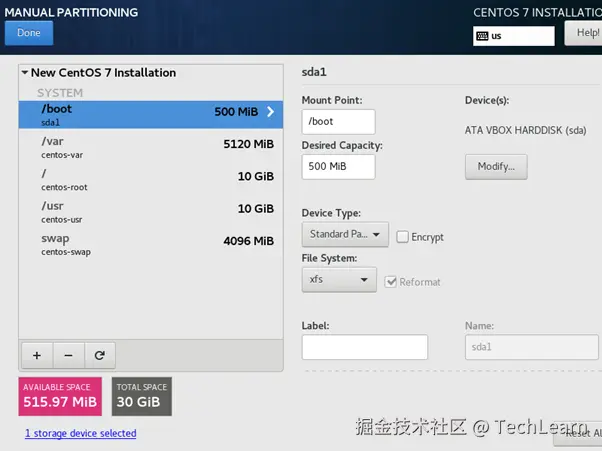602x451 pixels.
Task: Click the Reset All button
Action: [579, 433]
